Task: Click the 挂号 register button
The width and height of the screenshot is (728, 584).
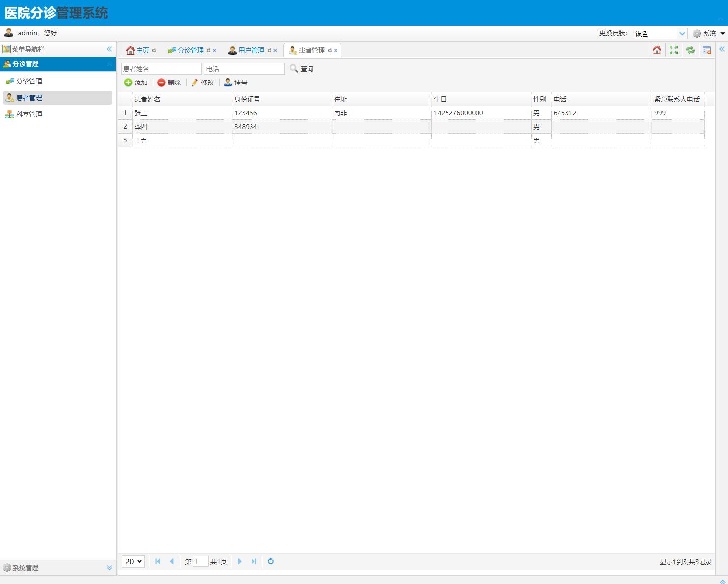Action: click(236, 83)
